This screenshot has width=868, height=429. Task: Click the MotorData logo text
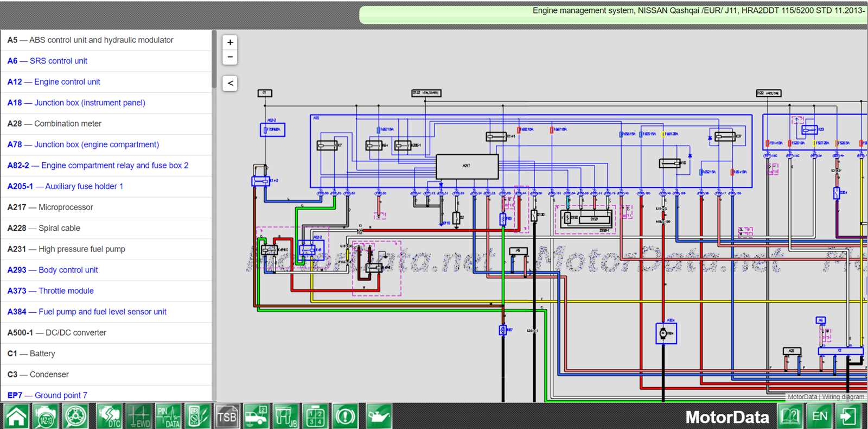click(x=727, y=417)
